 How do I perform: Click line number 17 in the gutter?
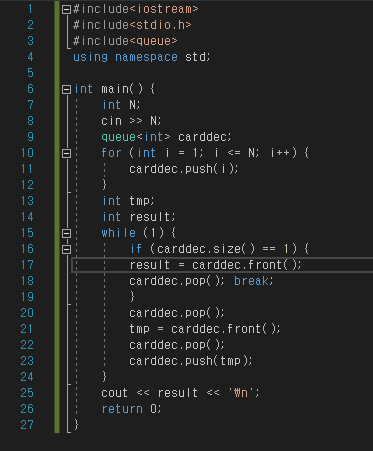click(x=27, y=265)
